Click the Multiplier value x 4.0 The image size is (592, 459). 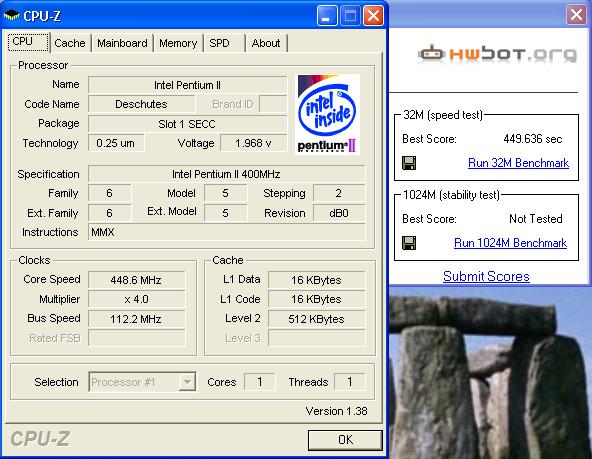[136, 299]
